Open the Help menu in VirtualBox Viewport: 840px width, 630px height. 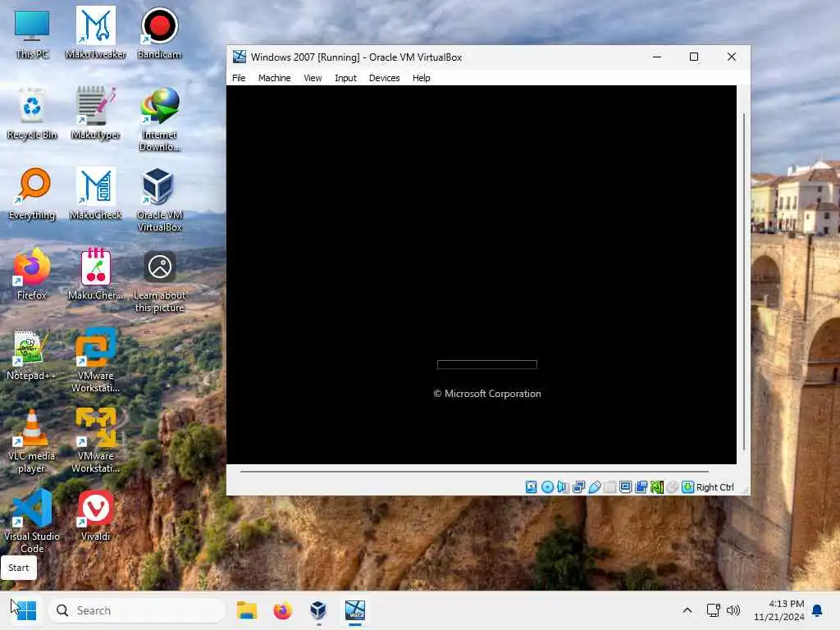point(421,78)
